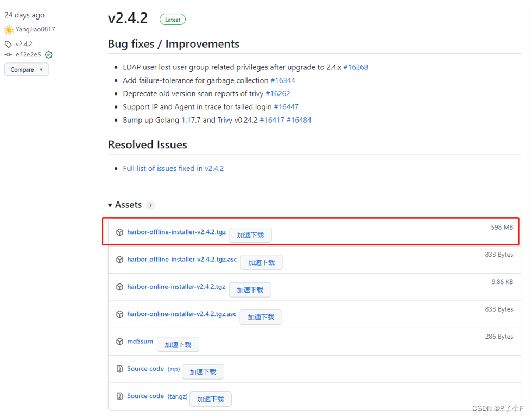Viewport: 532px width, 417px height.
Task: Collapse the Assets section triangle
Action: coord(110,205)
